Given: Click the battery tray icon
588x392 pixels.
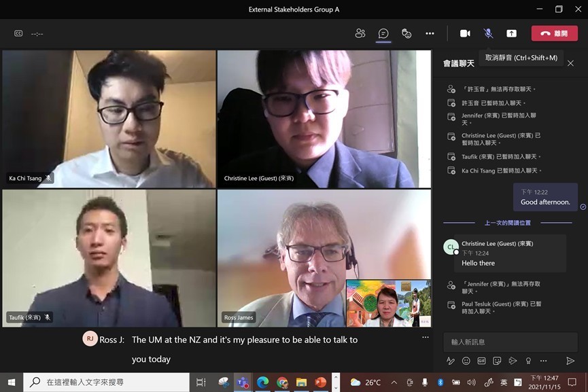Looking at the screenshot, I should pyautogui.click(x=455, y=382).
